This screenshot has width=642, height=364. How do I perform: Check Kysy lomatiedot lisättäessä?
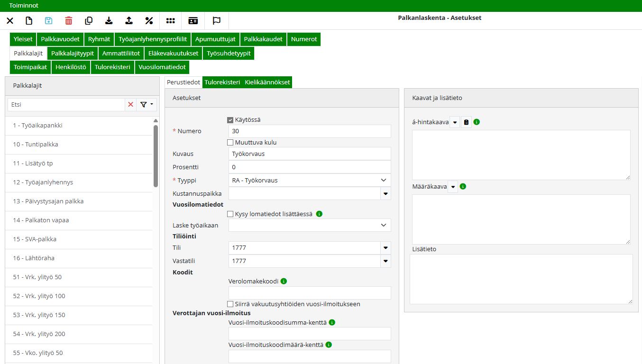coord(230,214)
